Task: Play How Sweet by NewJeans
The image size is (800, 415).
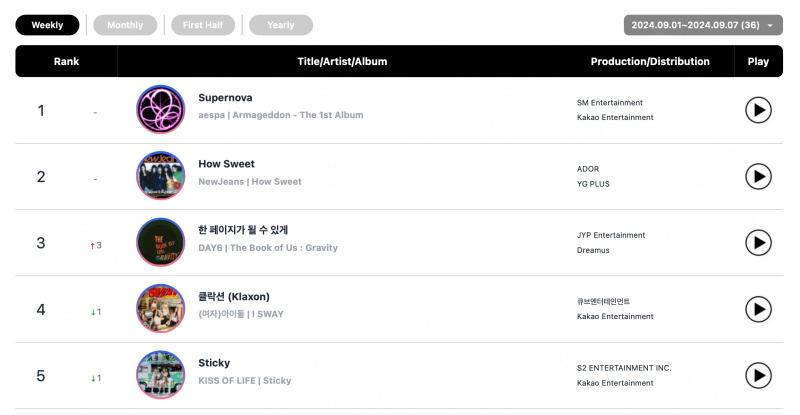Action: pos(758,177)
